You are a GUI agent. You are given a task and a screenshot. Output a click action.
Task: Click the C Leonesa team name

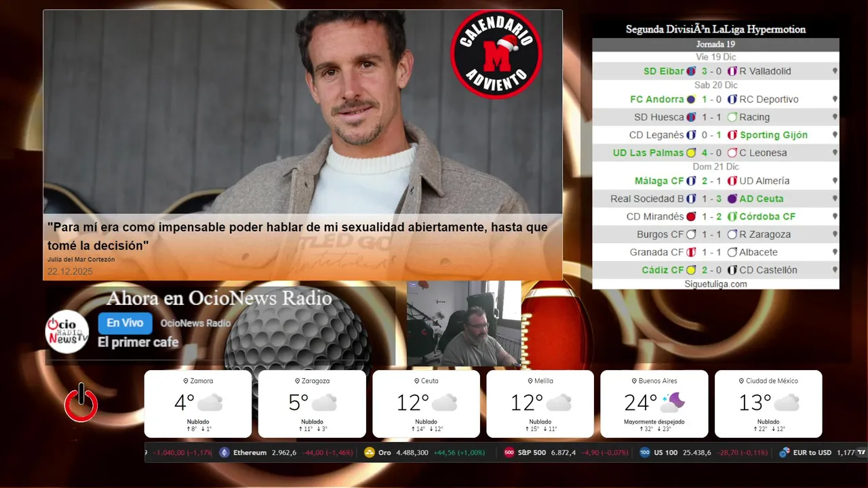763,153
